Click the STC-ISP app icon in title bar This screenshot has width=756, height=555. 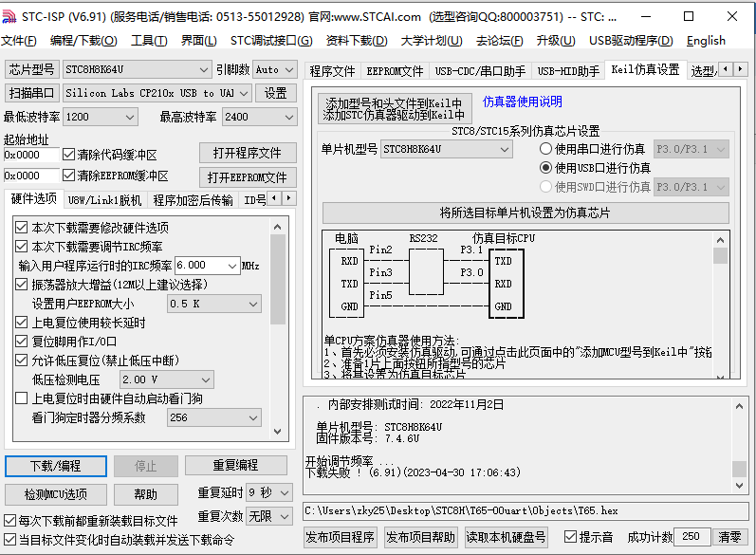click(9, 16)
